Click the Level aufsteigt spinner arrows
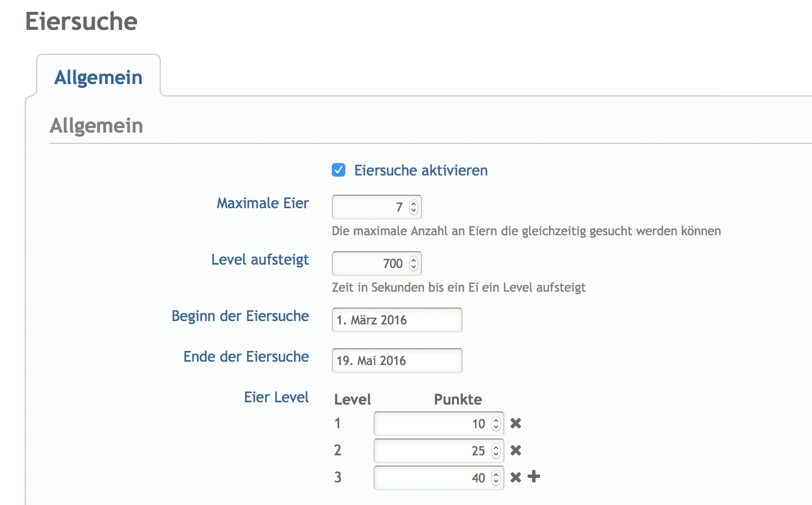This screenshot has width=812, height=505. tap(414, 264)
